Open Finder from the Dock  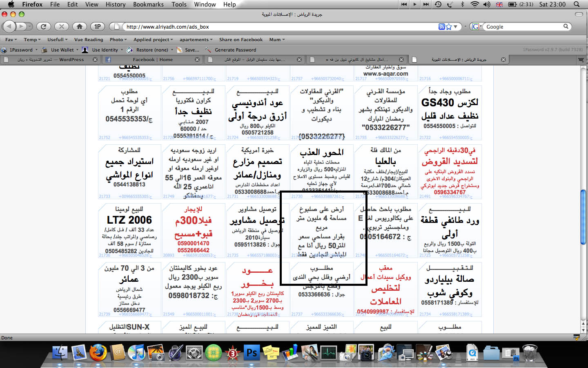(x=60, y=352)
